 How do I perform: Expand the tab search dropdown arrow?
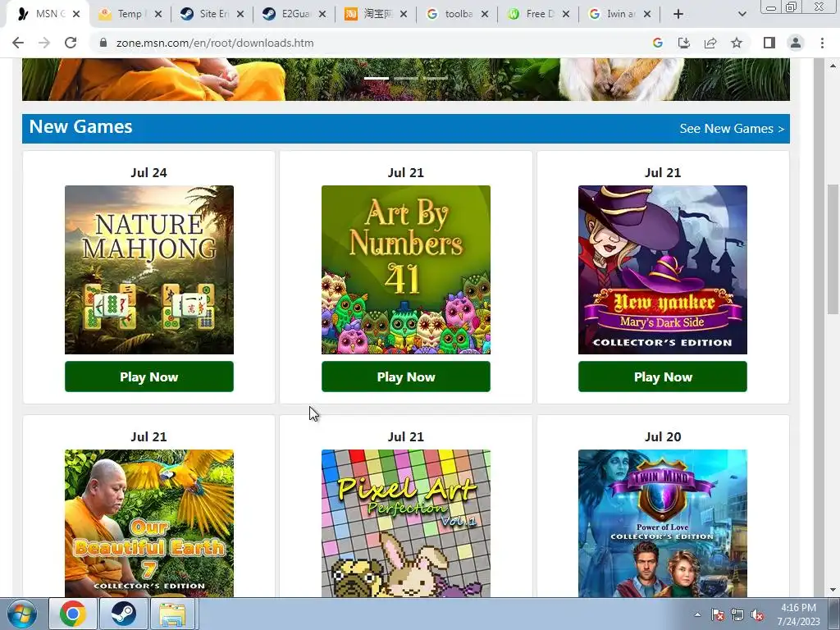tap(742, 14)
